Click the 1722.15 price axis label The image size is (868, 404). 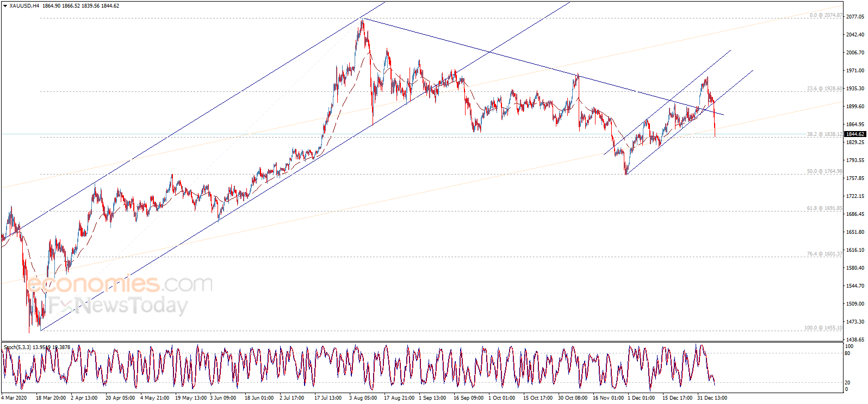click(x=855, y=196)
